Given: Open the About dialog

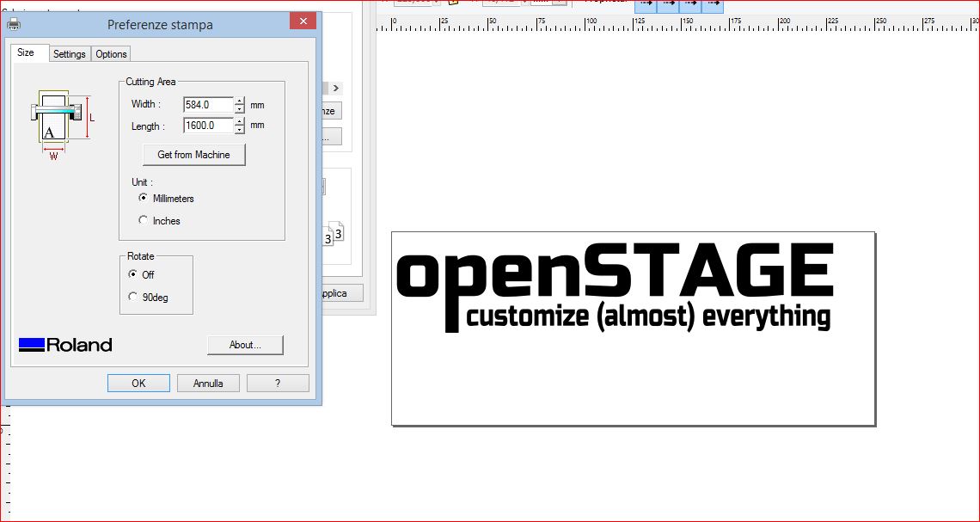Looking at the screenshot, I should pos(245,345).
